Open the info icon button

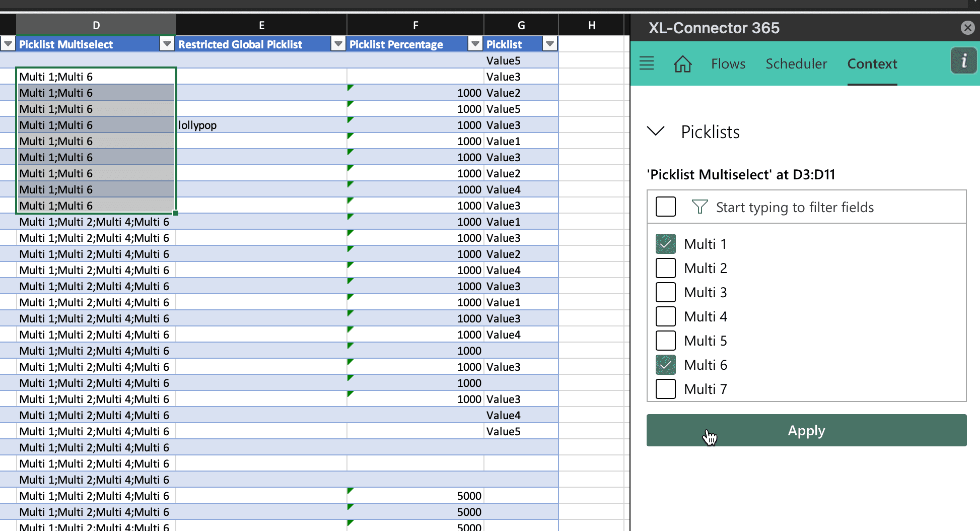[963, 61]
